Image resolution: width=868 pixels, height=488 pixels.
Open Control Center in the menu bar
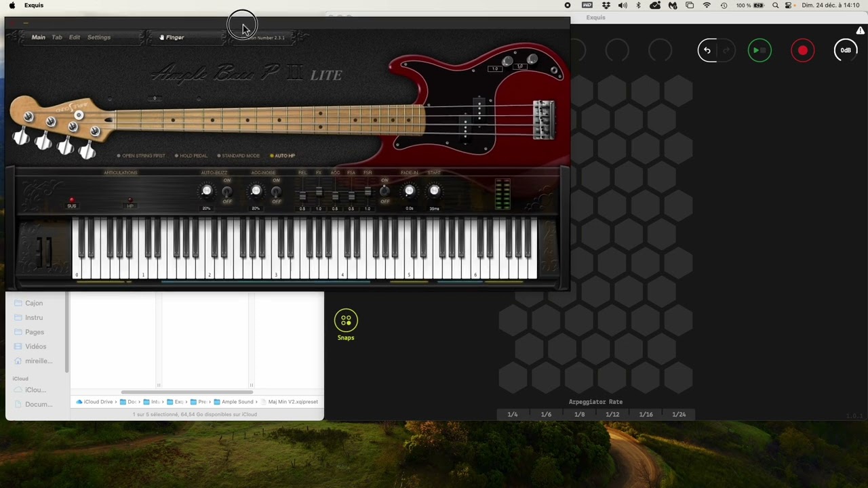(x=789, y=5)
